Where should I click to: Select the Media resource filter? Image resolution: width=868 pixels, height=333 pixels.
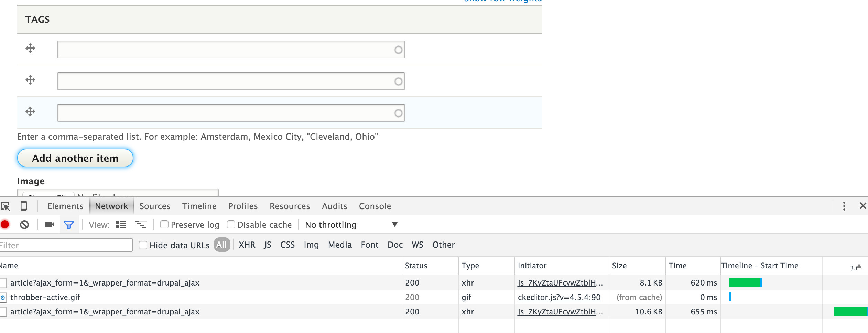pos(340,245)
